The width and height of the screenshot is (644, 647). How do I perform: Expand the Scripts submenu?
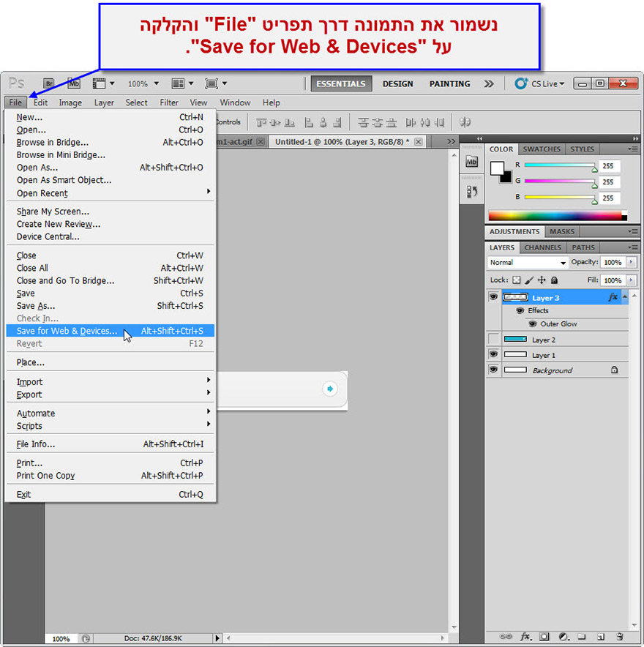click(111, 425)
